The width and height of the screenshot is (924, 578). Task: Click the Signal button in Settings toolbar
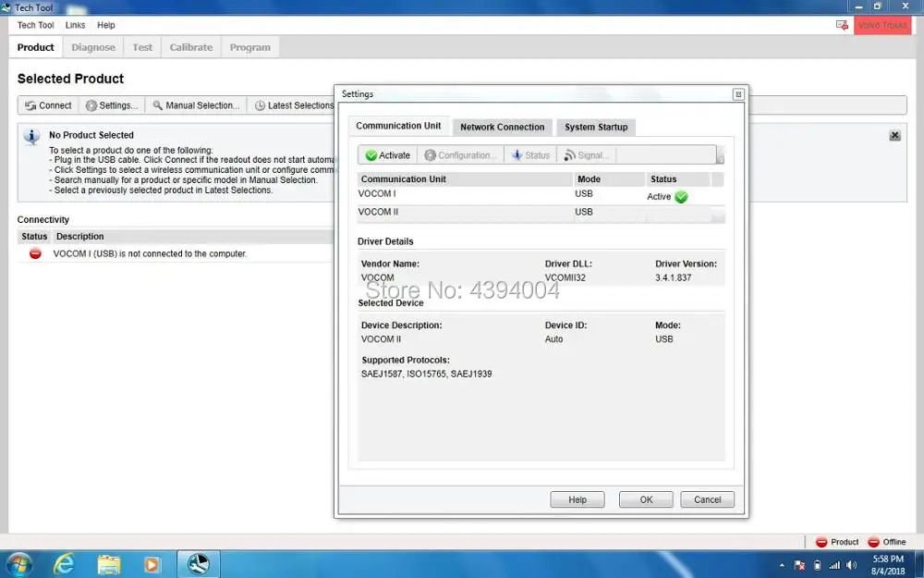pos(586,155)
